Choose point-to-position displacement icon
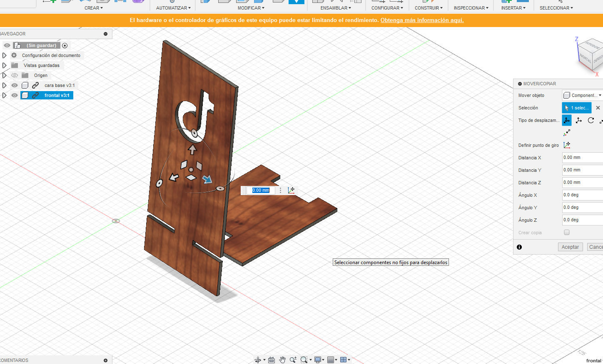This screenshot has height=364, width=603. click(x=567, y=133)
